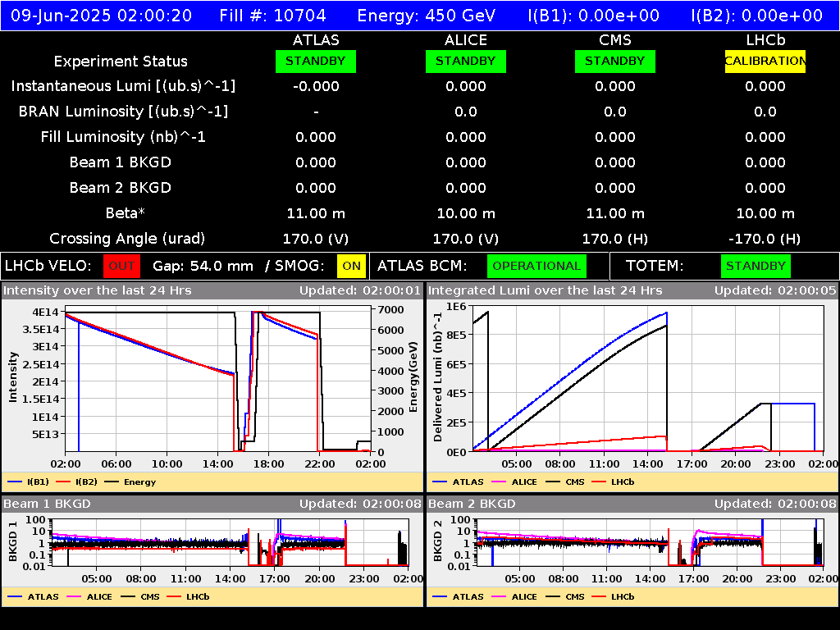The height and width of the screenshot is (630, 840).
Task: Click the 'I(B1): 0.00e+00' header value
Action: [x=594, y=15]
